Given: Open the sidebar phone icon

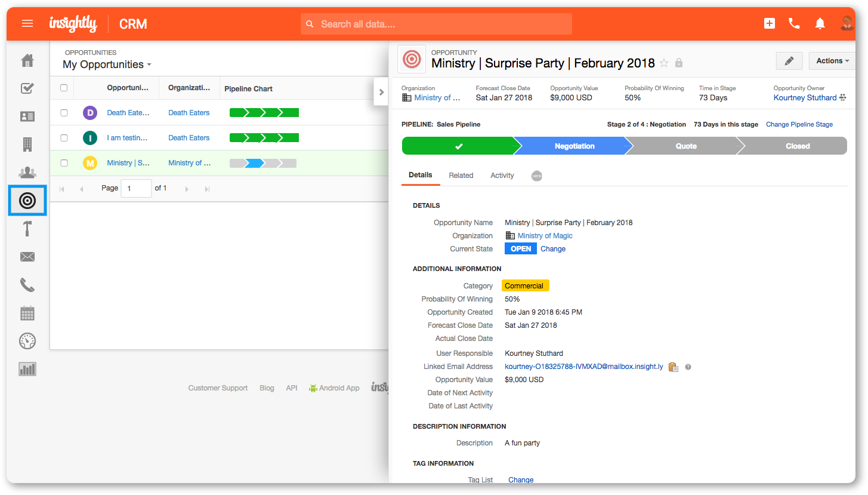Looking at the screenshot, I should 27,285.
